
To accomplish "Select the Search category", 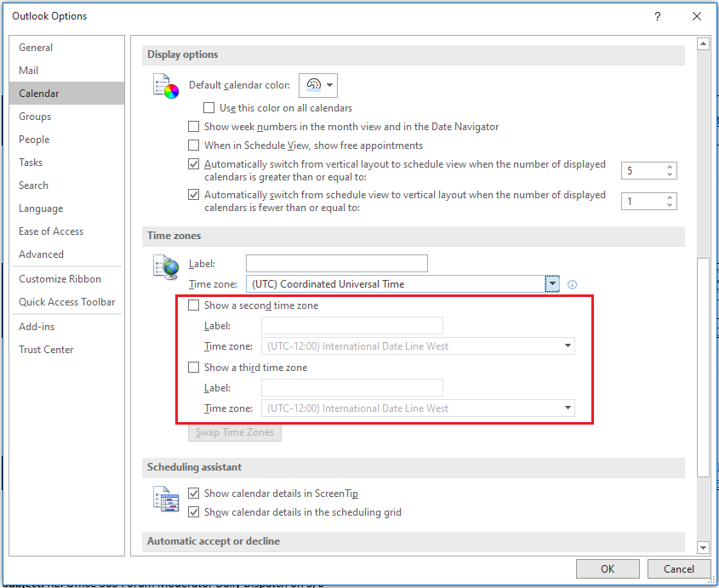I will [x=66, y=186].
